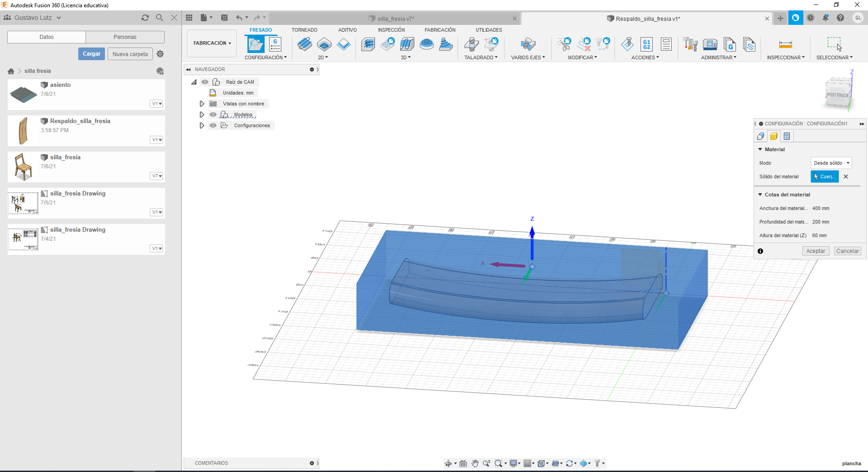
Task: Click Aceptar in the setup dialog
Action: pos(816,251)
